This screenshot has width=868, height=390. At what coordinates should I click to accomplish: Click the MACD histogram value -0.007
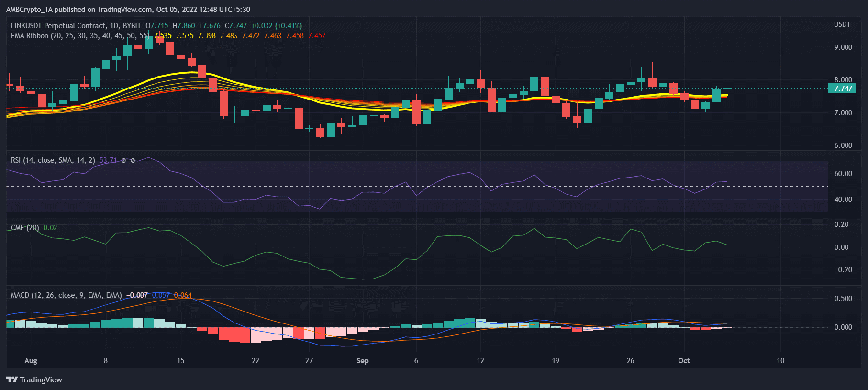[137, 295]
